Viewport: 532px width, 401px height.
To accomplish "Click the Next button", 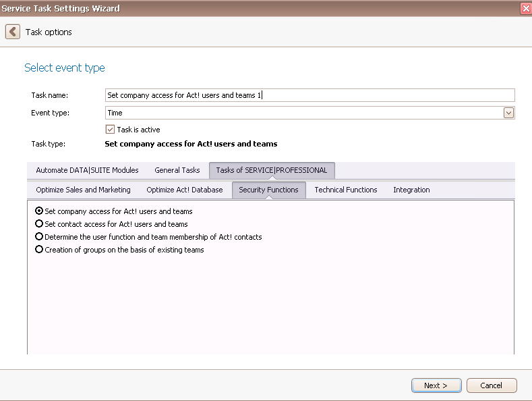I will pos(436,385).
